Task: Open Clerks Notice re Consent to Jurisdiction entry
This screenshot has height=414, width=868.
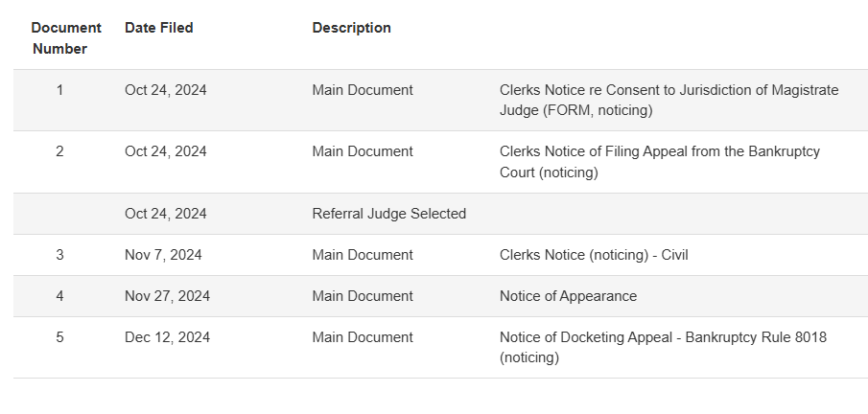Action: (x=669, y=101)
